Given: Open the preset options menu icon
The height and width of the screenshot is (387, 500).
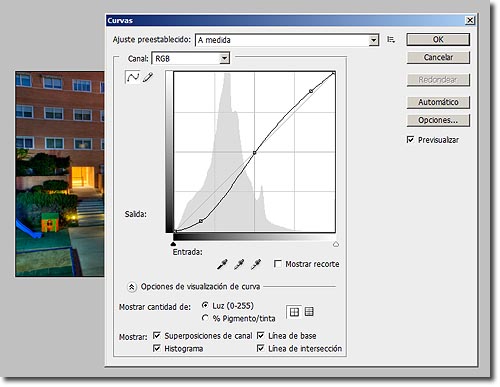Looking at the screenshot, I should tap(391, 40).
